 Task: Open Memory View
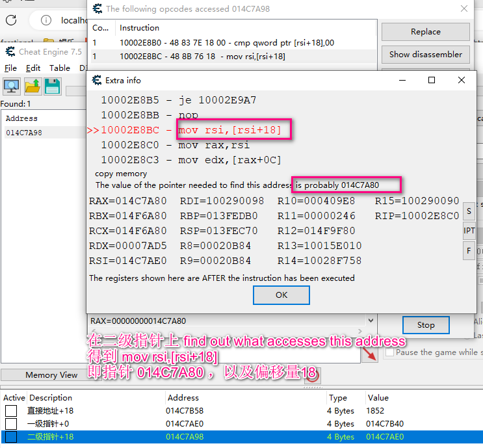pos(51,375)
